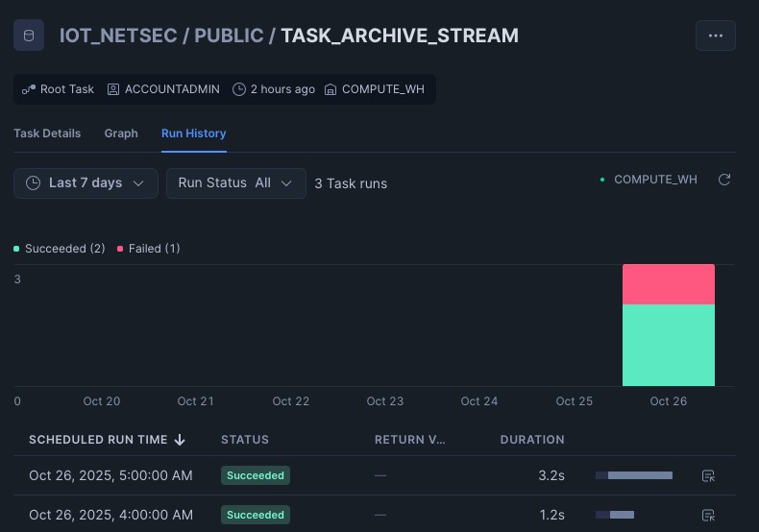Switch to the Task Details tab
The height and width of the screenshot is (532, 759).
click(47, 133)
